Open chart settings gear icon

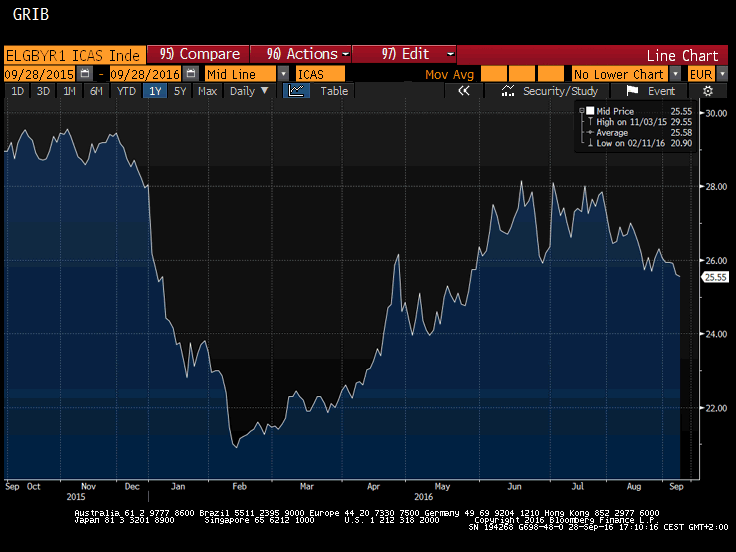tap(708, 91)
